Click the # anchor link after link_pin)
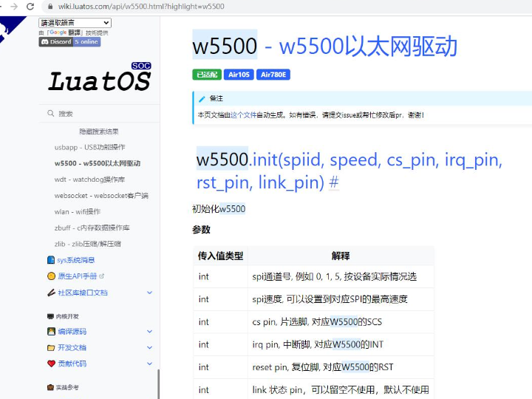This screenshot has height=399, width=532. (x=334, y=183)
